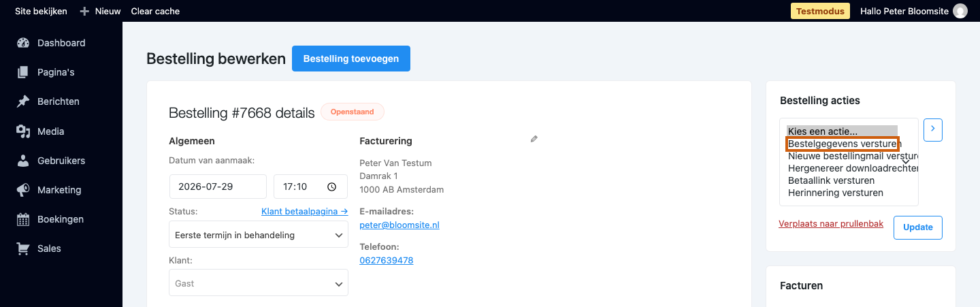
Task: Choose 'Herinnering versturen' action
Action: (x=836, y=193)
